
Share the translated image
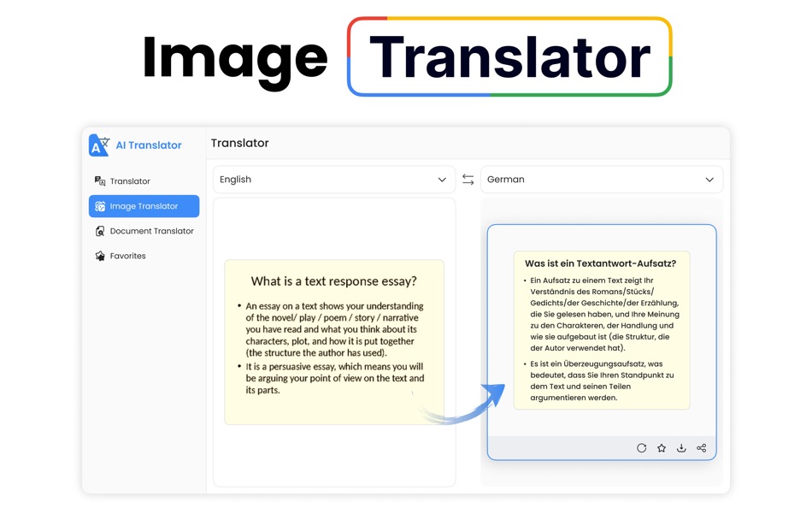(x=701, y=448)
